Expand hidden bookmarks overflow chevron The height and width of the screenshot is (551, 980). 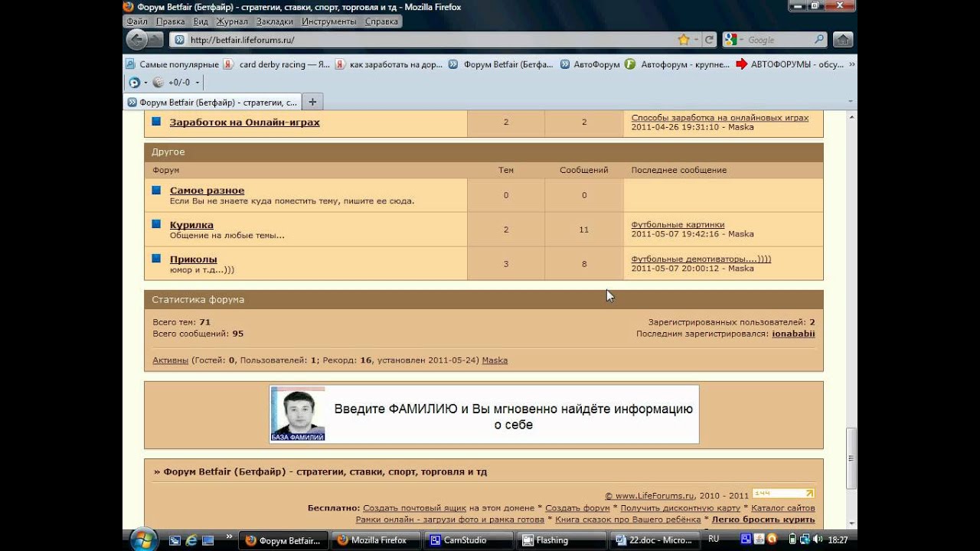[x=851, y=64]
